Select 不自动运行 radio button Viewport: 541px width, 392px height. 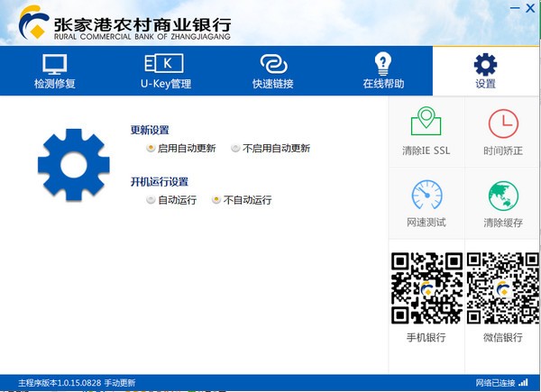tap(216, 200)
